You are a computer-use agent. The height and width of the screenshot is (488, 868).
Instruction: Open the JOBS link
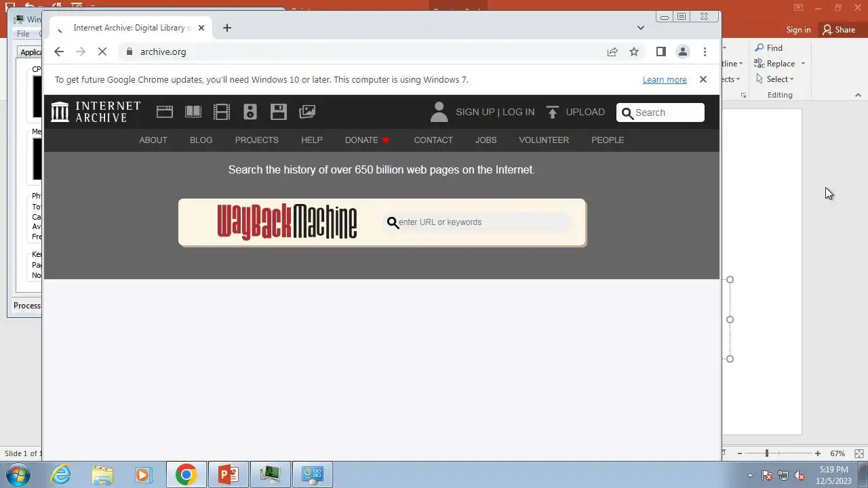[x=486, y=140]
